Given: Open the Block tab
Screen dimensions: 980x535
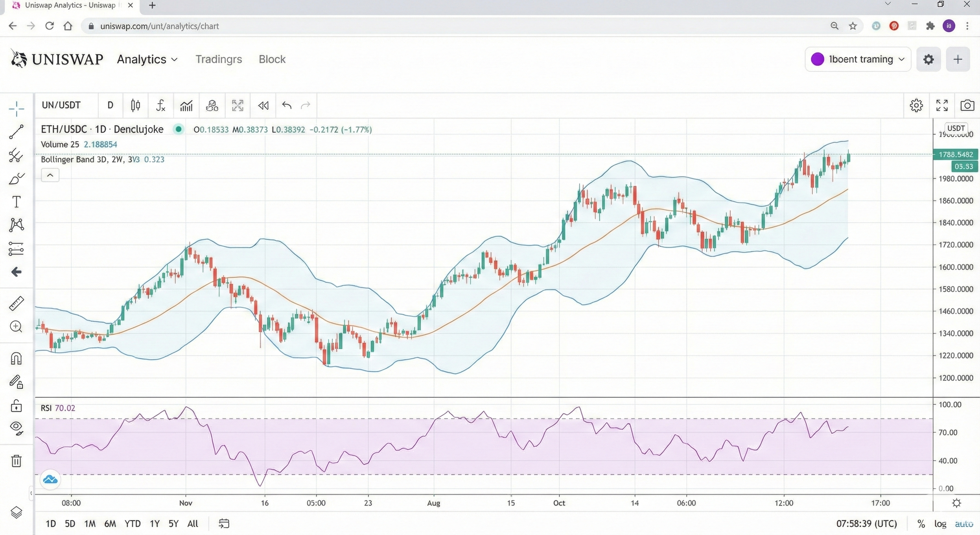Looking at the screenshot, I should pyautogui.click(x=272, y=60).
